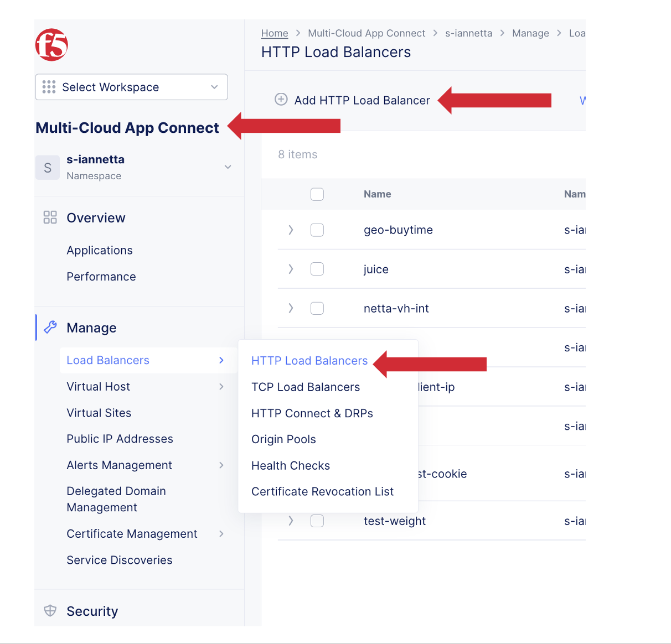The image size is (671, 644).
Task: Check the netta-vh-int row checkbox
Action: point(317,308)
